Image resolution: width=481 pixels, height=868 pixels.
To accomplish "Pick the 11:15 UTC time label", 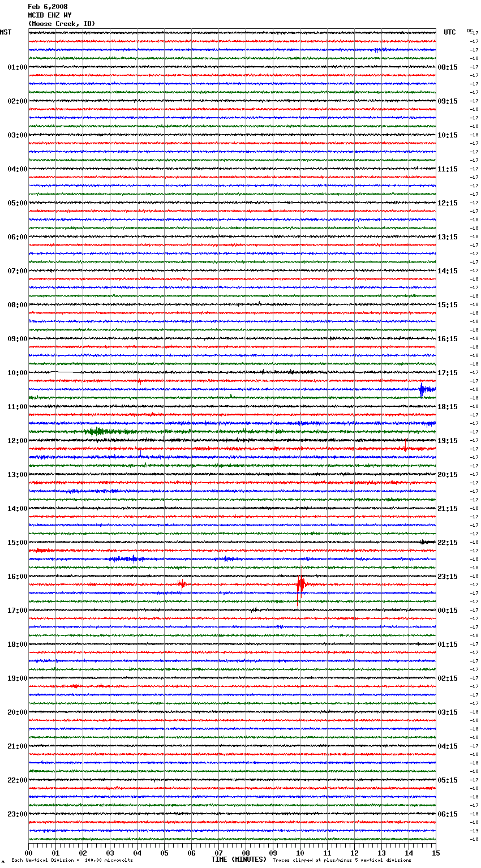I will tap(448, 169).
